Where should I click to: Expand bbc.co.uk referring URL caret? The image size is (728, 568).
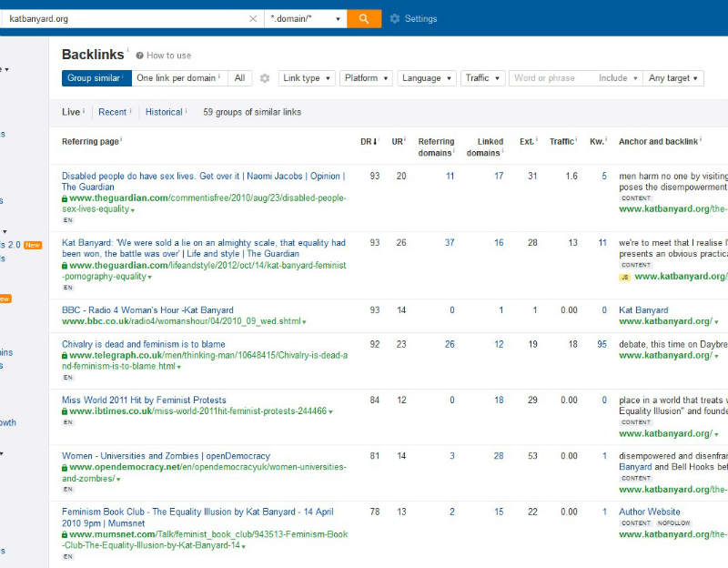(x=304, y=322)
